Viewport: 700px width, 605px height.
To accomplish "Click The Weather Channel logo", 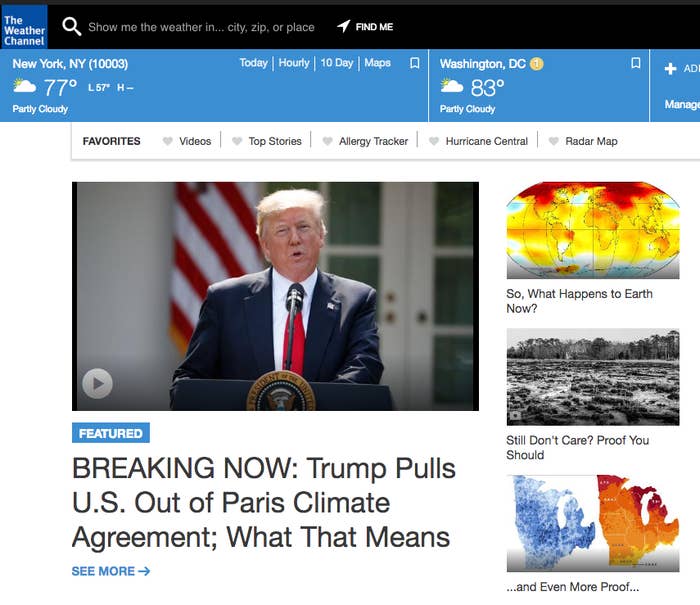I will 24,27.
